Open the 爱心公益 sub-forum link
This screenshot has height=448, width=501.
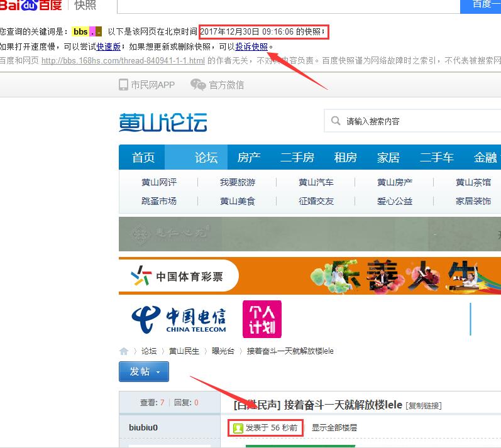395,201
